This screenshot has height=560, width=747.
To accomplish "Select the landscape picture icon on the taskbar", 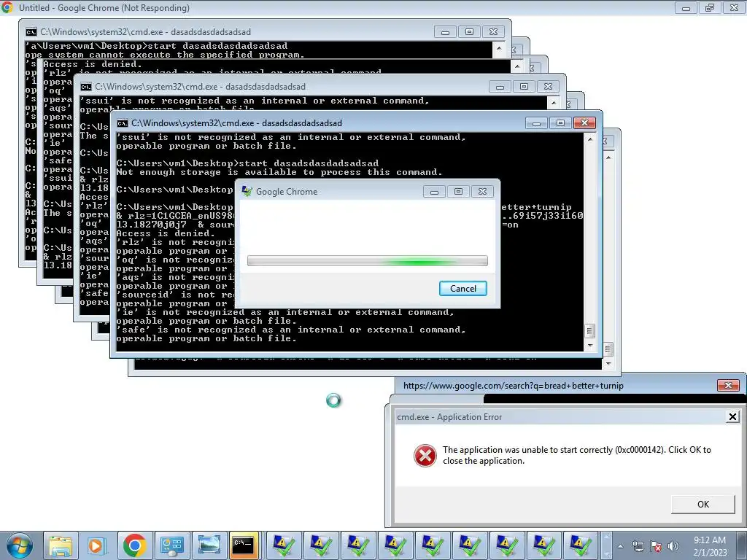I will pyautogui.click(x=209, y=545).
